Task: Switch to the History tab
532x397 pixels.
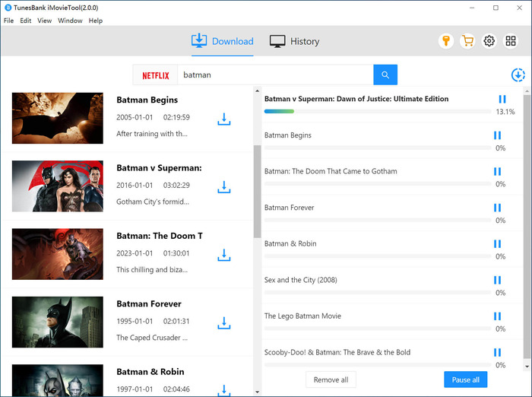Action: (295, 41)
